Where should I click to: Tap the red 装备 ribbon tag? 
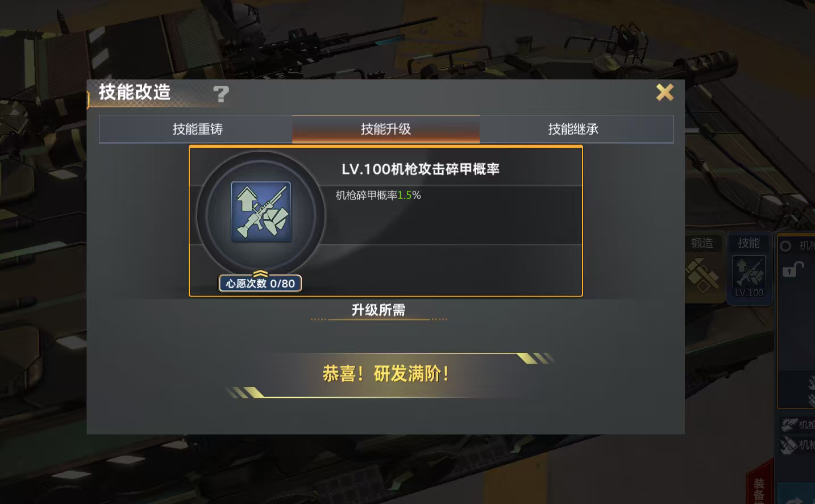(x=759, y=488)
